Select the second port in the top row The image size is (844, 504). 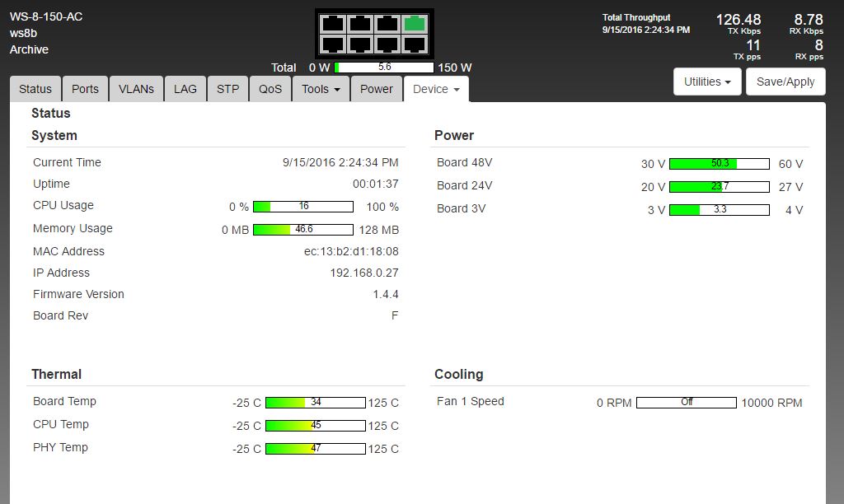pos(360,23)
